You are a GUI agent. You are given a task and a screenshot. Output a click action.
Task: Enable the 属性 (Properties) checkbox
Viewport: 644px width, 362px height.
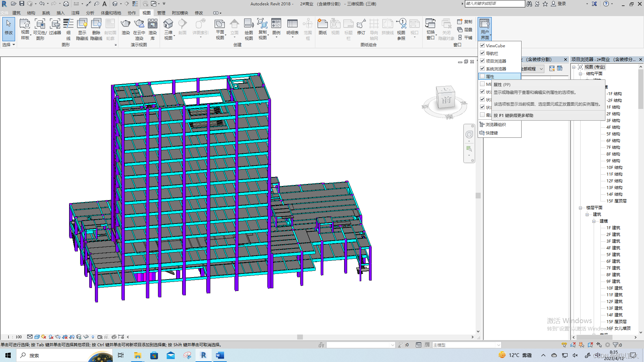tap(482, 76)
